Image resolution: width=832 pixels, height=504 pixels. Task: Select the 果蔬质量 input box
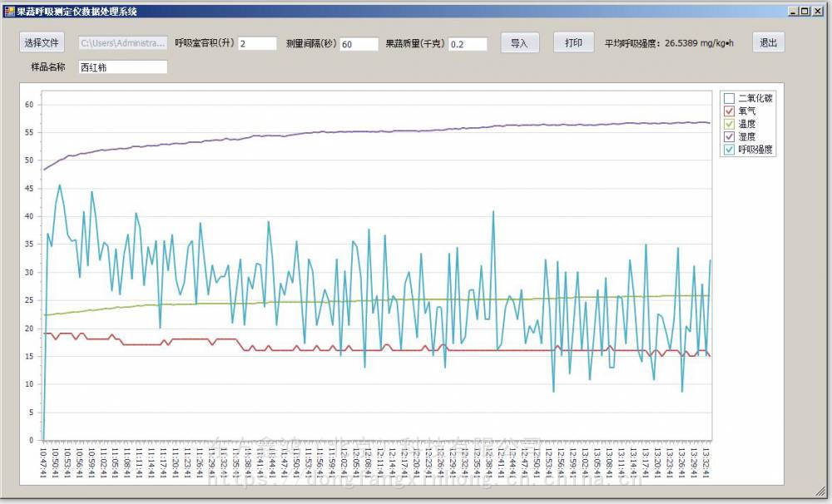pos(468,44)
